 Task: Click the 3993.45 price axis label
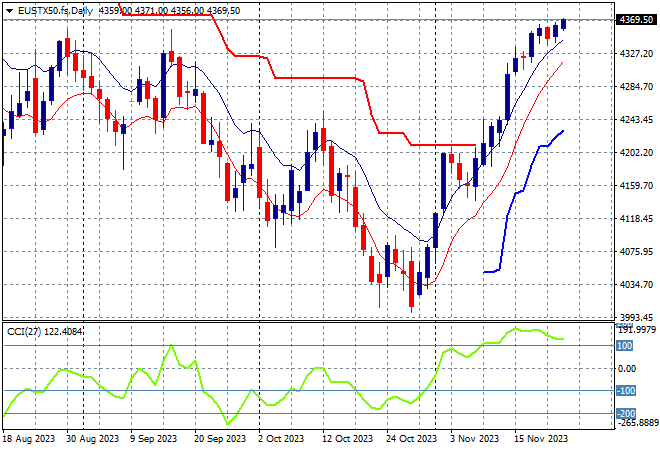(x=636, y=317)
